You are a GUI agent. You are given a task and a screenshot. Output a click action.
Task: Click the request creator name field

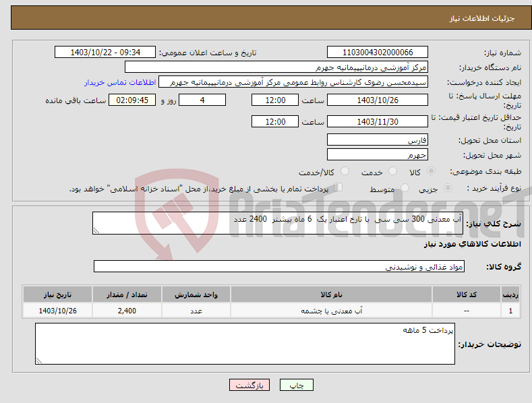pos(293,82)
